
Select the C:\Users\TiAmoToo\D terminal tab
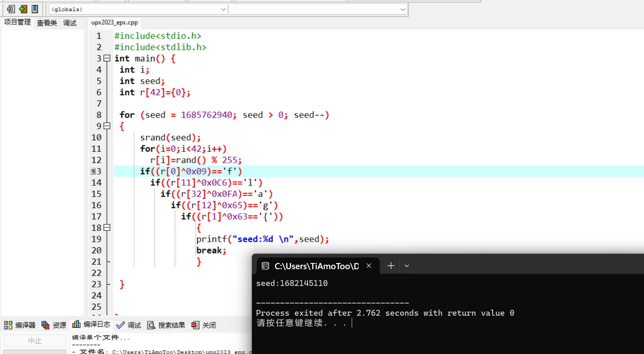[318, 266]
